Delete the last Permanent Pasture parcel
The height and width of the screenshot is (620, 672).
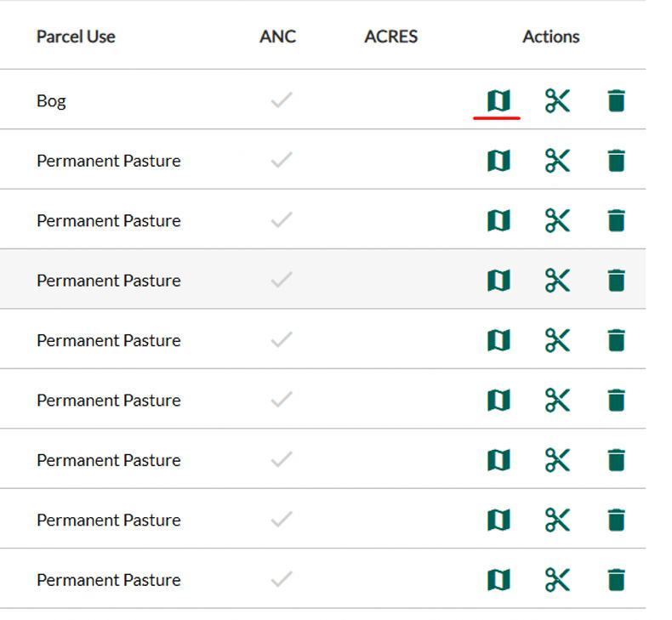pyautogui.click(x=617, y=580)
